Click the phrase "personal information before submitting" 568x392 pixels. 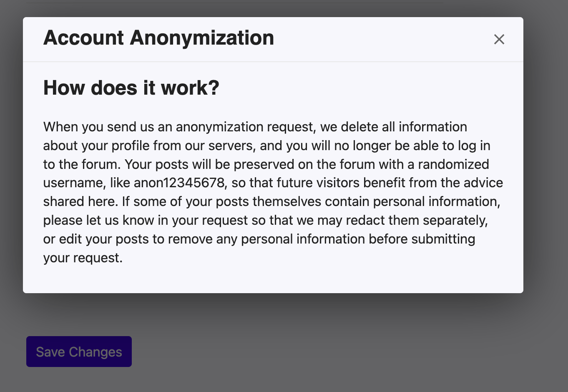[x=358, y=239]
